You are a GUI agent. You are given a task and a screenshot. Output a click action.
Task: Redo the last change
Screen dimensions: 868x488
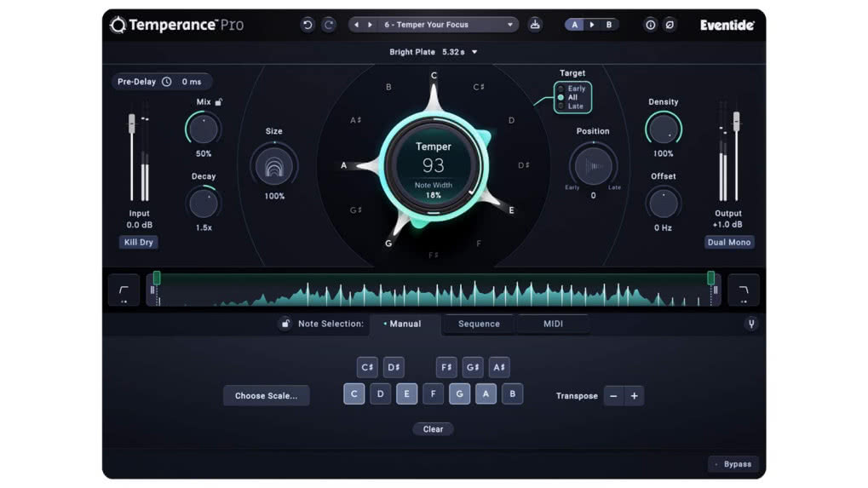pos(329,25)
